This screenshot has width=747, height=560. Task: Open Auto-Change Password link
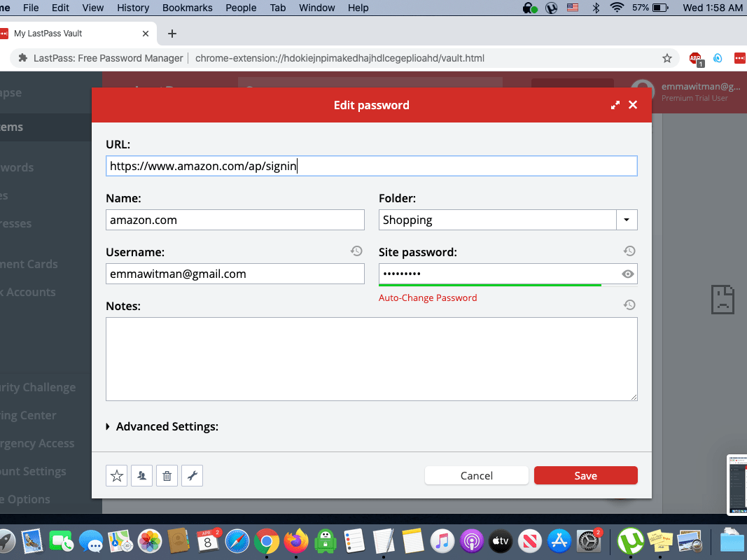click(427, 297)
